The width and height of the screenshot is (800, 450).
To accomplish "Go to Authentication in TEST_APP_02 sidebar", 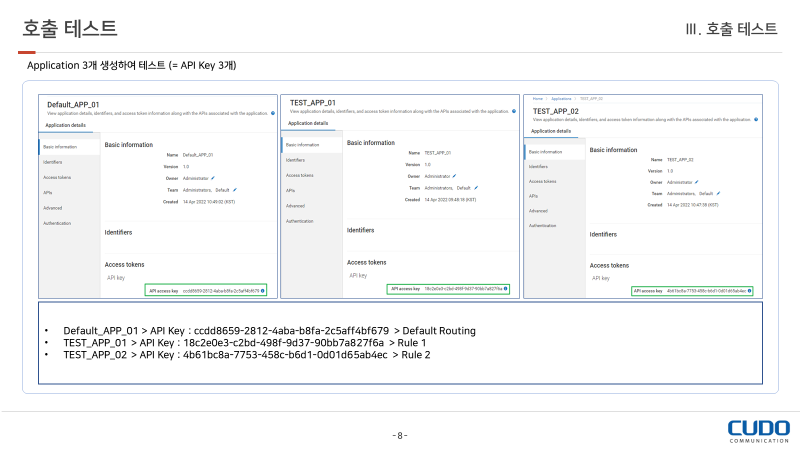I will coord(543,225).
